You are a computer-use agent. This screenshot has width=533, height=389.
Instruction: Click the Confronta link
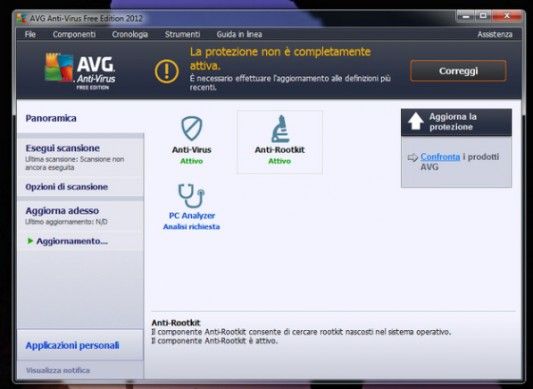[x=440, y=157]
